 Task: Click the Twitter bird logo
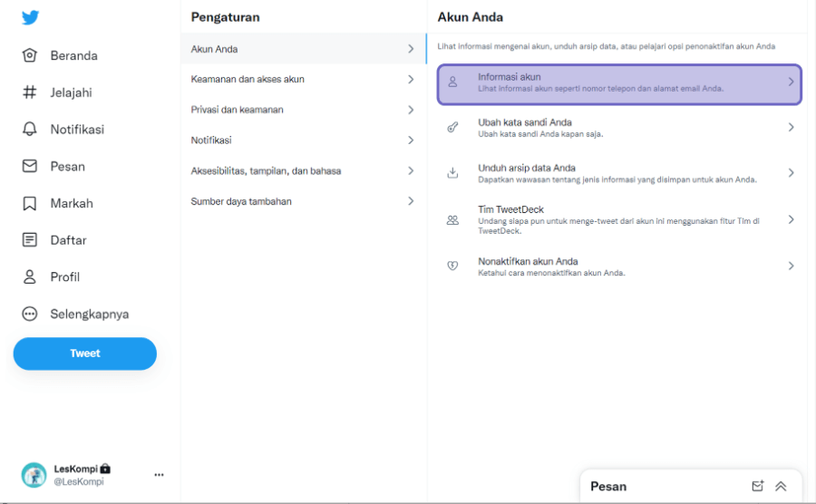click(x=30, y=18)
